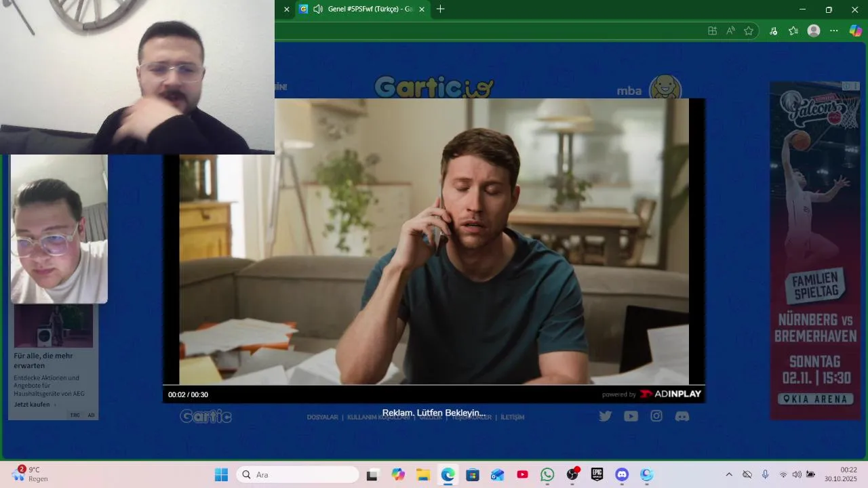Image resolution: width=868 pixels, height=488 pixels.
Task: Open the clock showing 00:22 30.10.2025
Action: (x=841, y=474)
